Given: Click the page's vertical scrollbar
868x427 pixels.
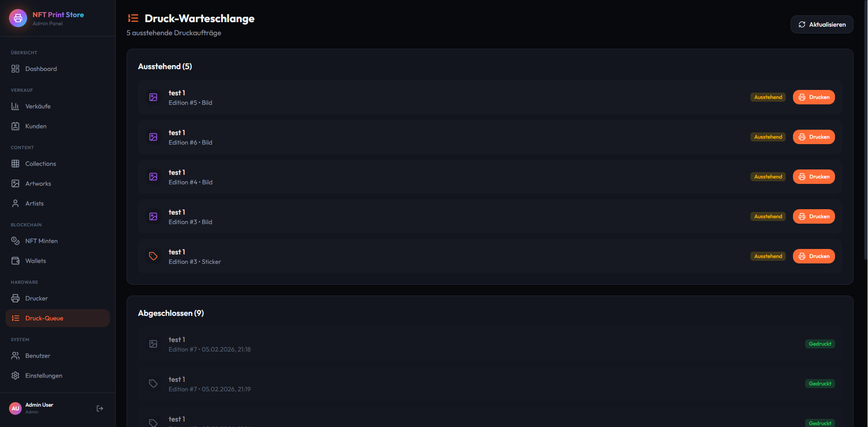Looking at the screenshot, I should tap(865, 136).
